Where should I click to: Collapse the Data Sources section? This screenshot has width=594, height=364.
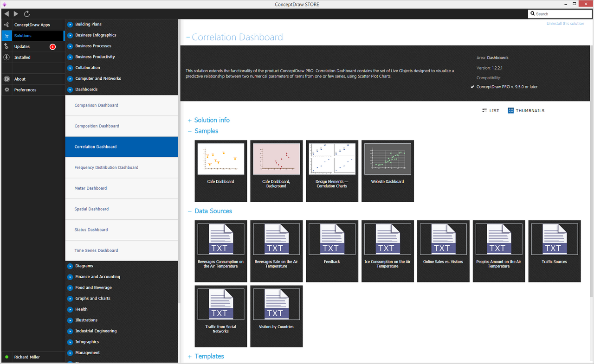point(189,211)
